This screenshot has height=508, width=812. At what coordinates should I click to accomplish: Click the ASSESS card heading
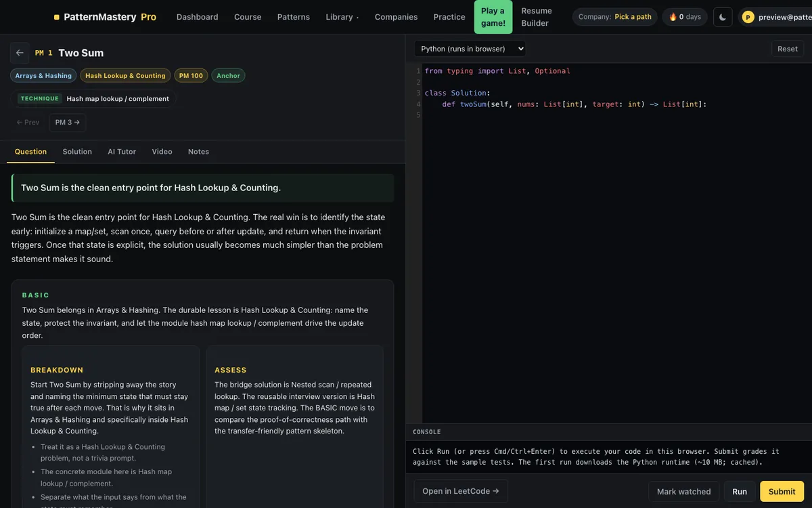pyautogui.click(x=231, y=371)
